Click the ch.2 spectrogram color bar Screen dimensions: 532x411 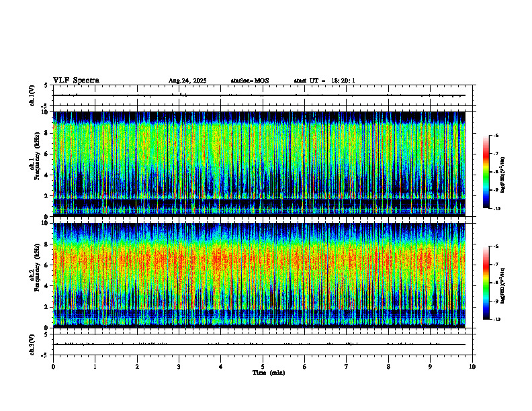point(486,283)
